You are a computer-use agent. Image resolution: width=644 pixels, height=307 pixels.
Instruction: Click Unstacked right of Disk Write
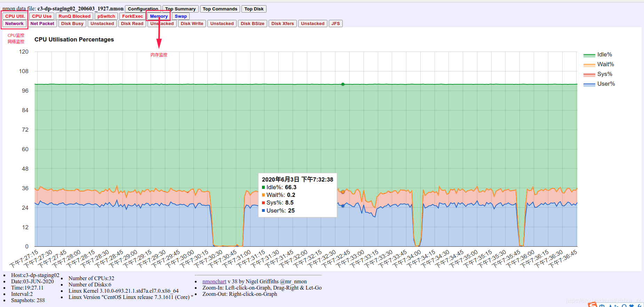tap(222, 24)
